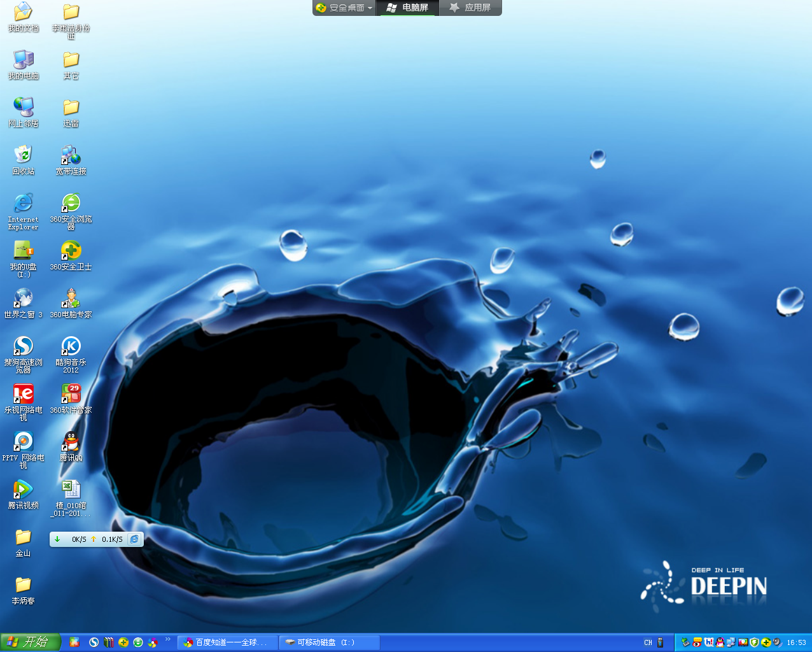Click the 搜狗高速浏览器 desktop shortcut

point(24,346)
